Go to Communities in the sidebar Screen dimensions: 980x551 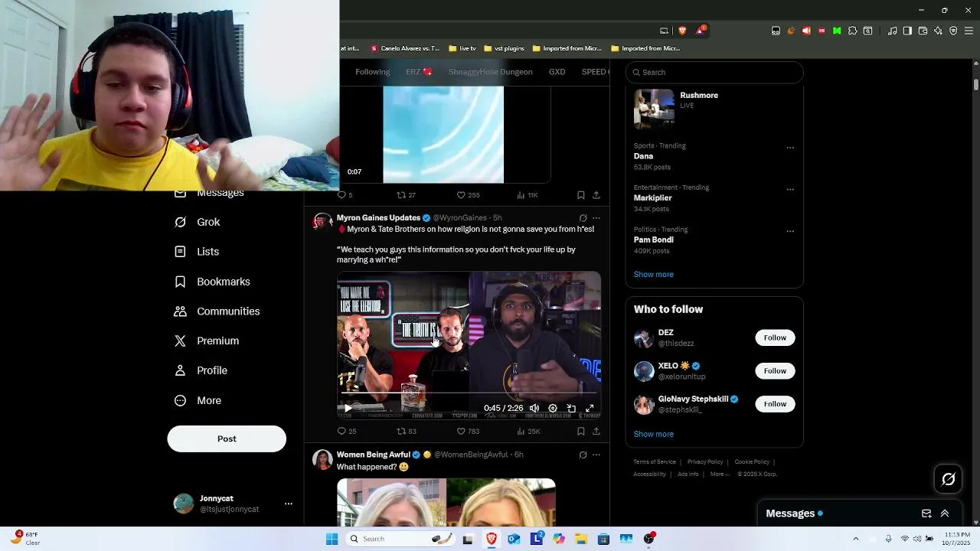(217, 311)
